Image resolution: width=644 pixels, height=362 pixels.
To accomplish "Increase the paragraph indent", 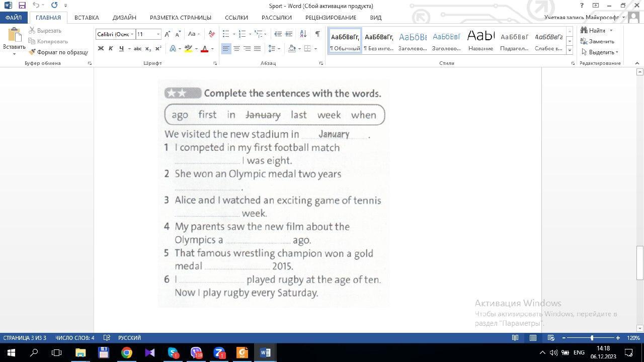I will tap(289, 34).
